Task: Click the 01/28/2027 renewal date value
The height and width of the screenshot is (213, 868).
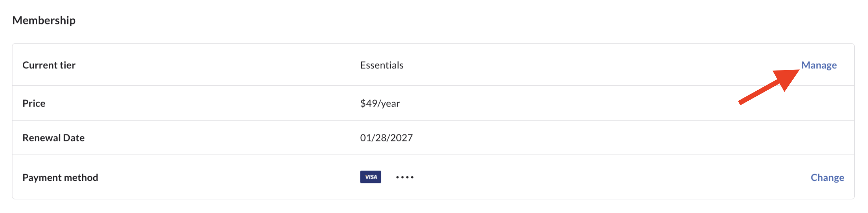Action: coord(386,137)
